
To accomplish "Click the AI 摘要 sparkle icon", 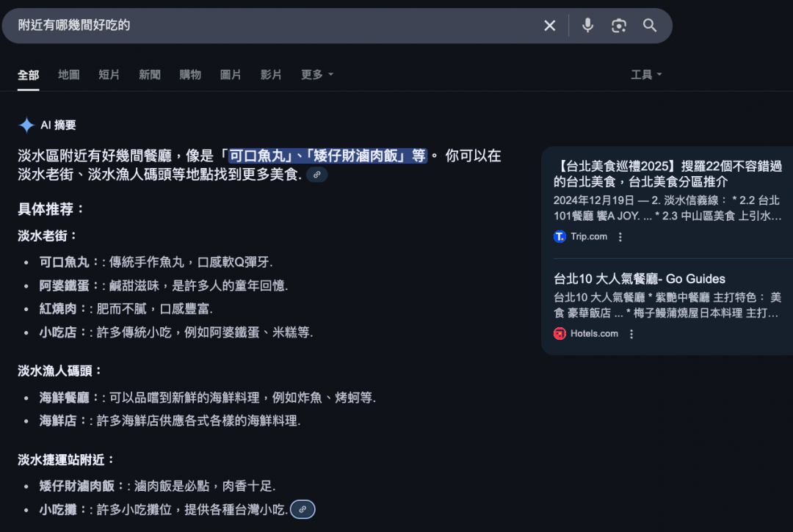I will click(26, 125).
